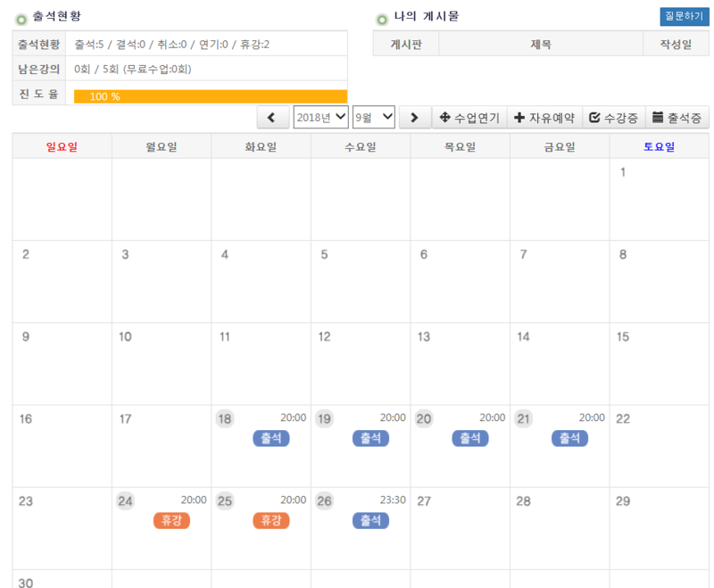
Task: Click the 수요일 column header
Action: click(361, 146)
